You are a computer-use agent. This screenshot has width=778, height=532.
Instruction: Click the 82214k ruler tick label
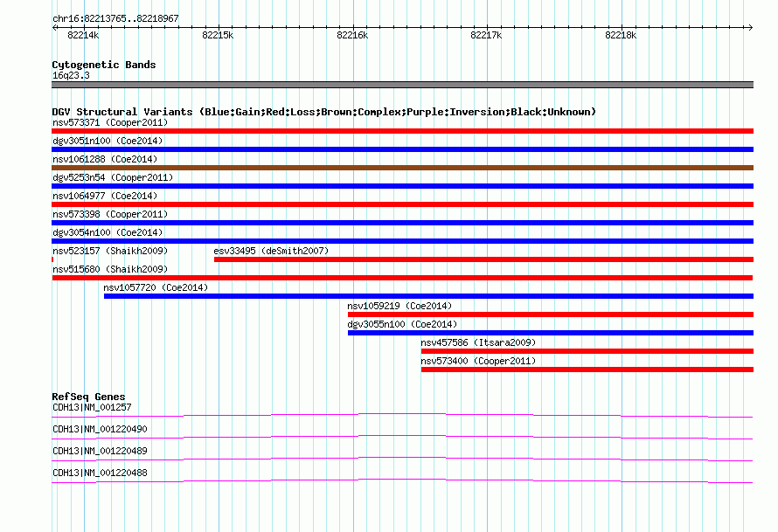point(83,35)
